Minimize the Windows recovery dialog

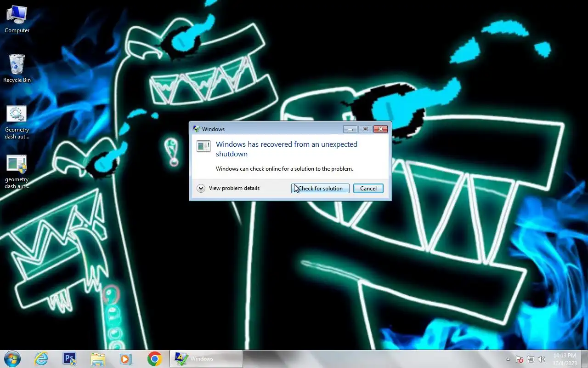point(350,129)
